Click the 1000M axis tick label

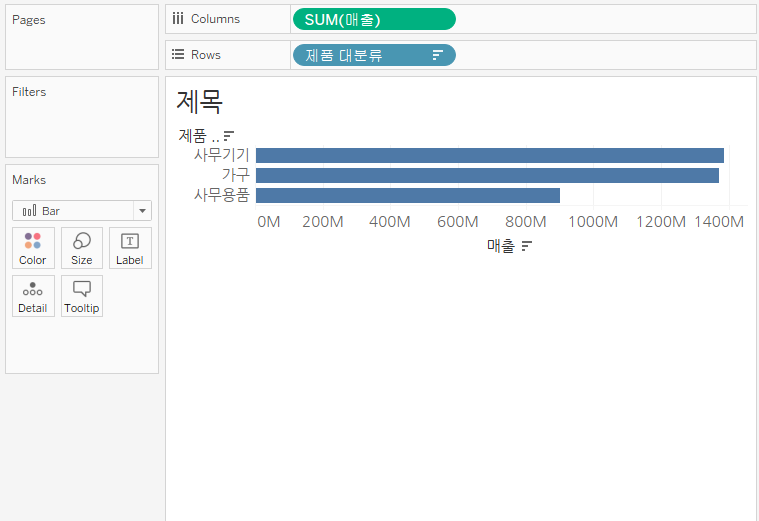click(593, 222)
